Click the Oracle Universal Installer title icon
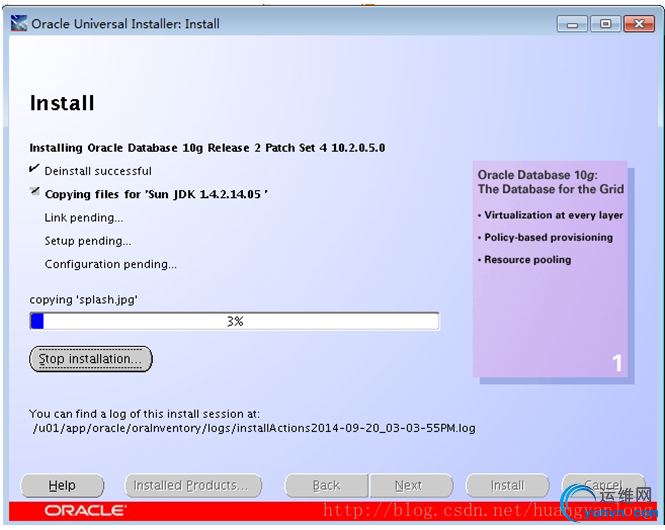The width and height of the screenshot is (665, 530). tap(19, 23)
